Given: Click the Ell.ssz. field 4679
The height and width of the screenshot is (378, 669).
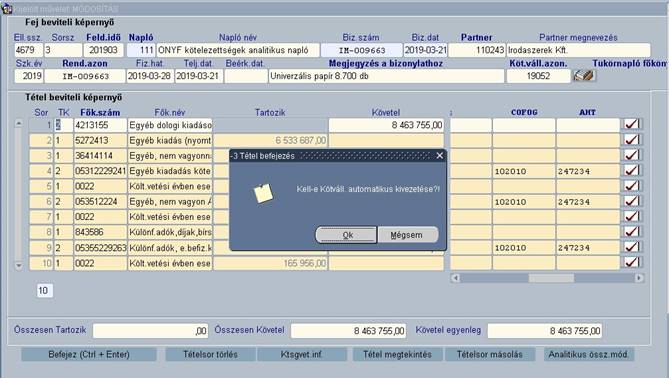Looking at the screenshot, I should point(29,50).
